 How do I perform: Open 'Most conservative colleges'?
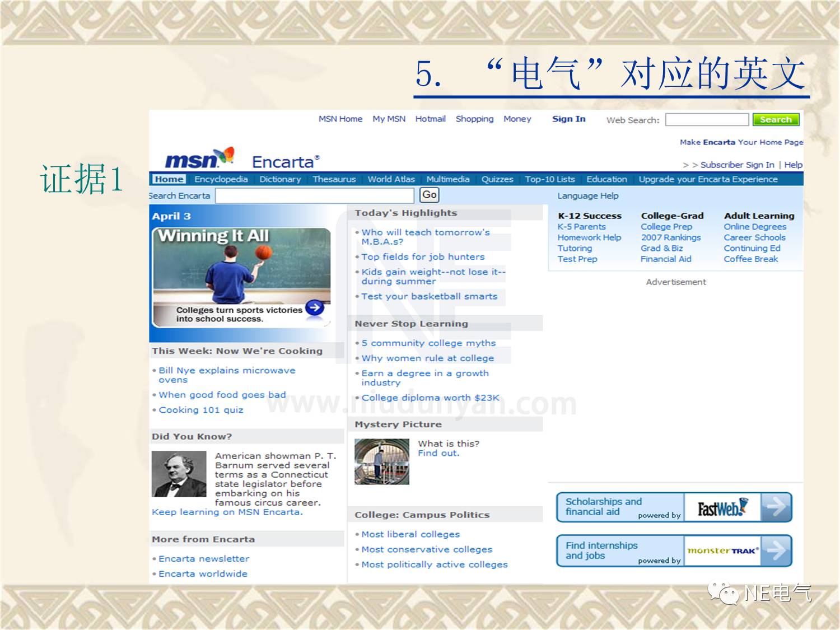[427, 549]
